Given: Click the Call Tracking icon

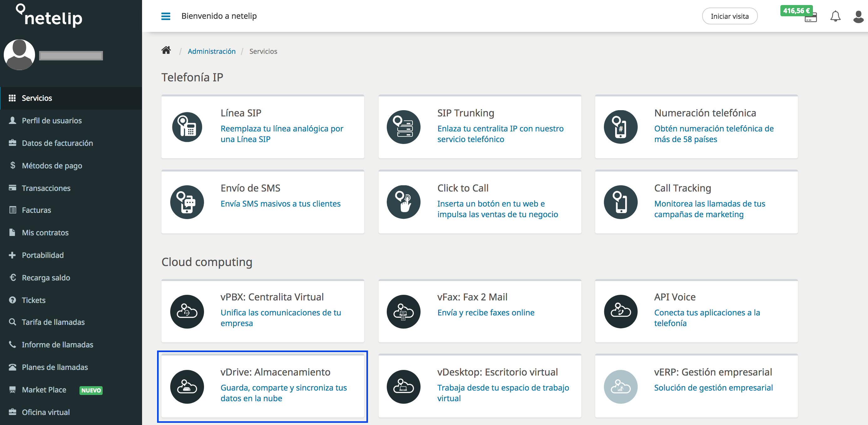Looking at the screenshot, I should point(620,202).
